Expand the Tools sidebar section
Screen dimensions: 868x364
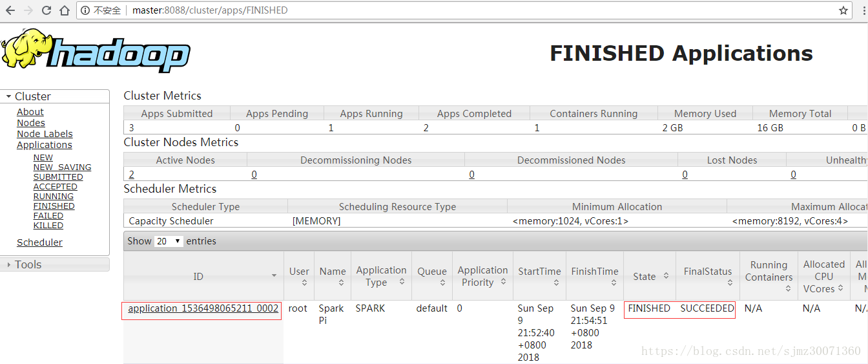(54, 264)
